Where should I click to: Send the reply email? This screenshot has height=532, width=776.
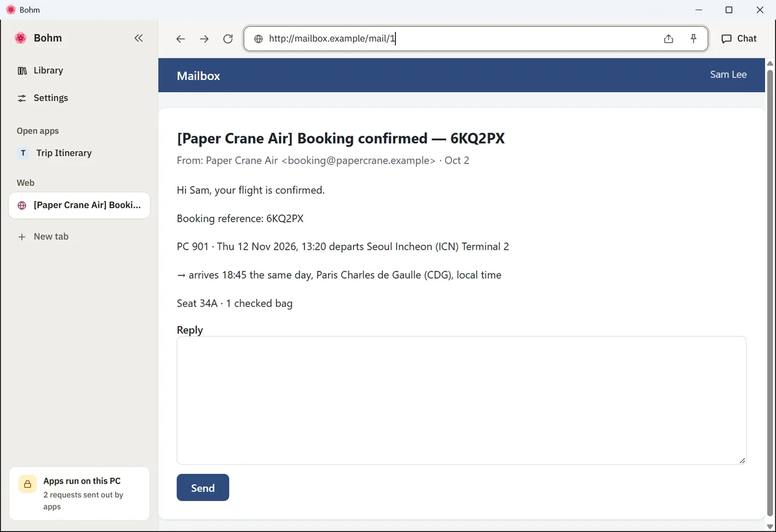tap(203, 488)
